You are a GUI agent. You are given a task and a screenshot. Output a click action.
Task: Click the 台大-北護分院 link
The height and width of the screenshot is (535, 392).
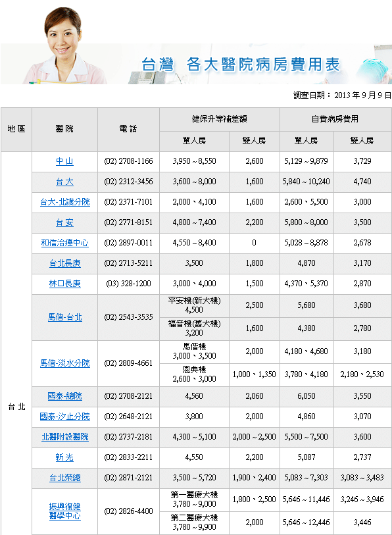point(65,202)
